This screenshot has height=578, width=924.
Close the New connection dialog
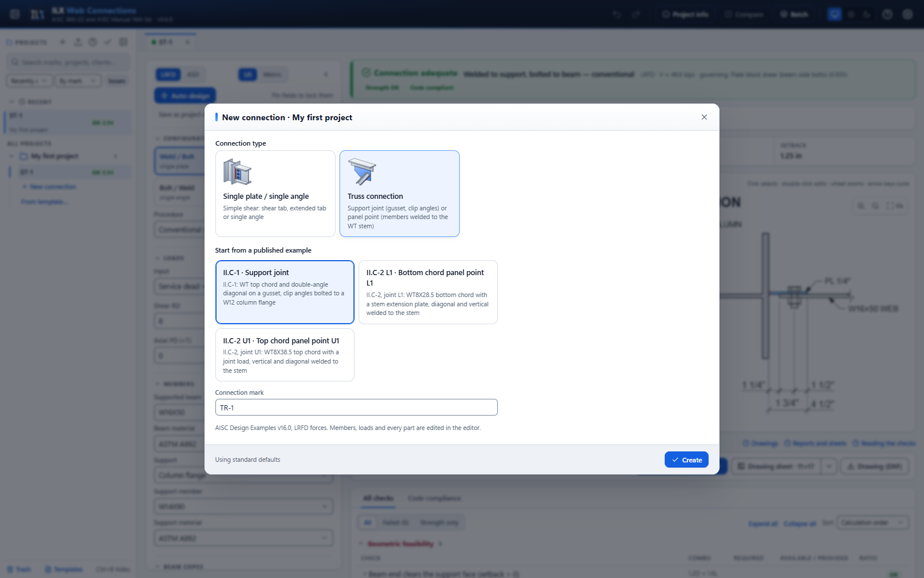[x=704, y=117]
